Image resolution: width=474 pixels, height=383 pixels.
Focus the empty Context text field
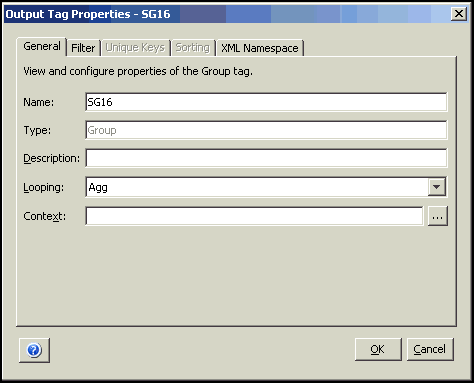(255, 216)
